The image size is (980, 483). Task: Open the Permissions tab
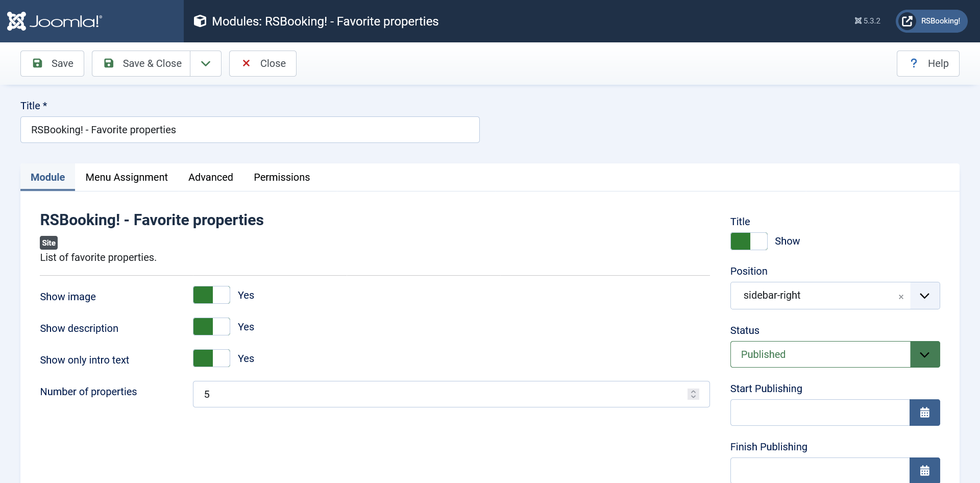click(x=282, y=177)
